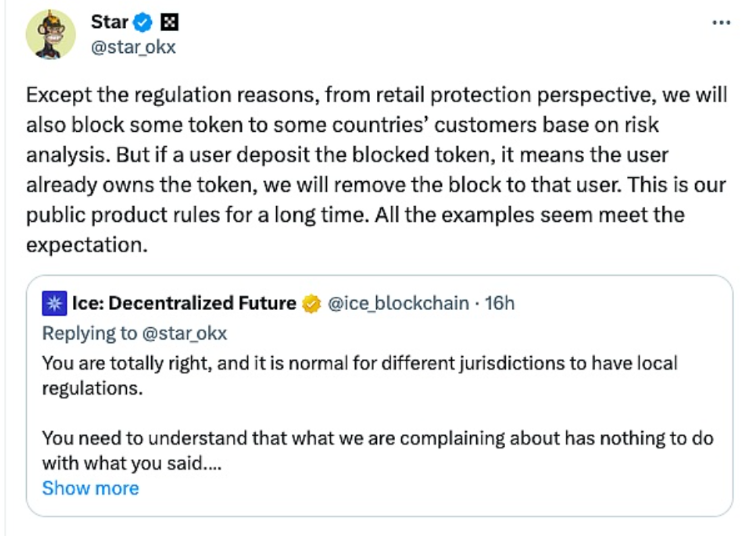This screenshot has width=752, height=536.
Task: Open the more options ellipsis menu
Action: [x=721, y=21]
